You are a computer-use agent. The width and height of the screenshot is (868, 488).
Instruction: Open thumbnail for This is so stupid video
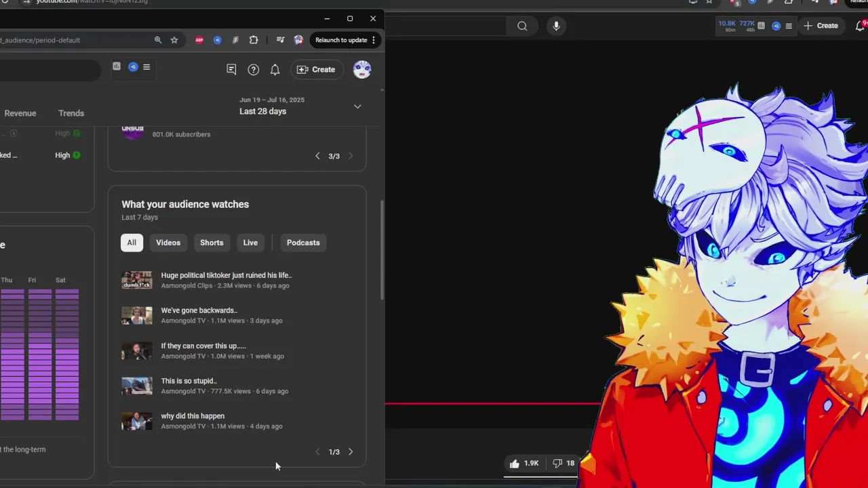(x=137, y=386)
